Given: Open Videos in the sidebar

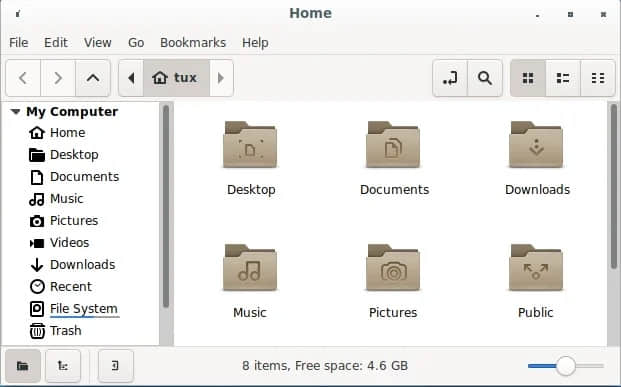Looking at the screenshot, I should point(59,242).
